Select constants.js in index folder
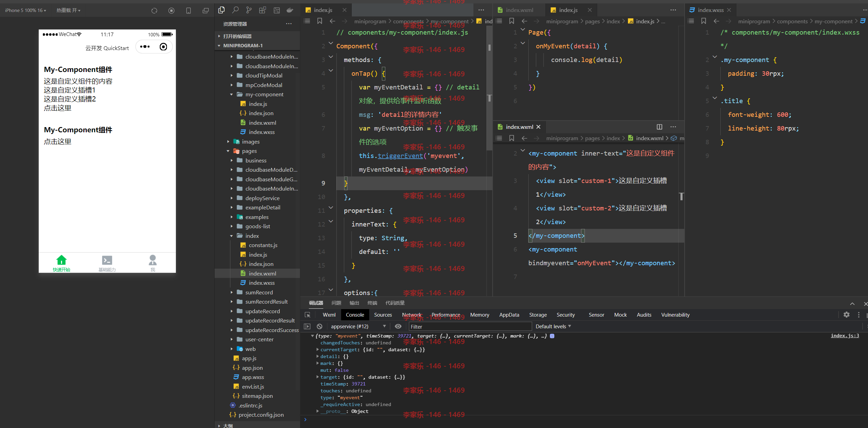The width and height of the screenshot is (868, 428). (x=263, y=245)
